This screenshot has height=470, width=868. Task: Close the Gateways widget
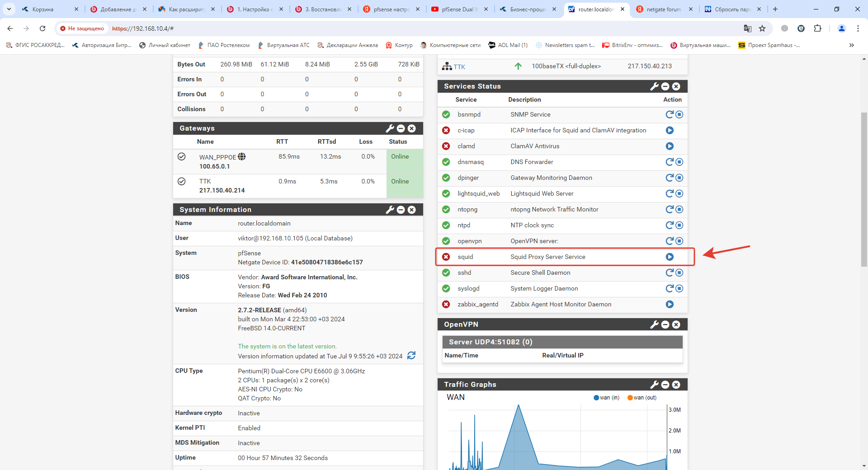coord(411,128)
